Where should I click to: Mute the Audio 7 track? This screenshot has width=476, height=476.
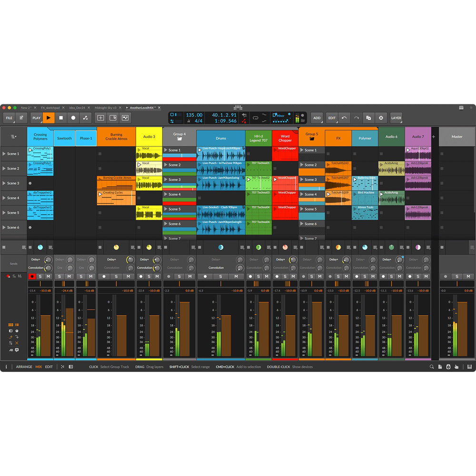426,277
